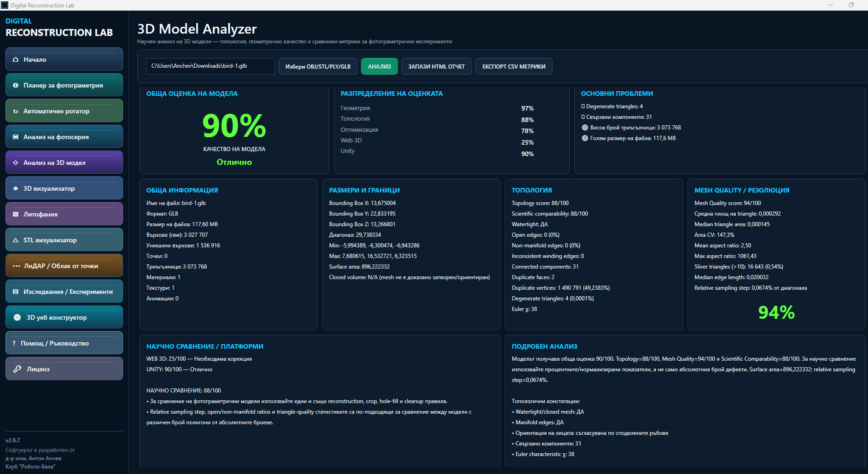Go to Литофания section
Image resolution: width=868 pixels, height=474 pixels.
pos(64,214)
